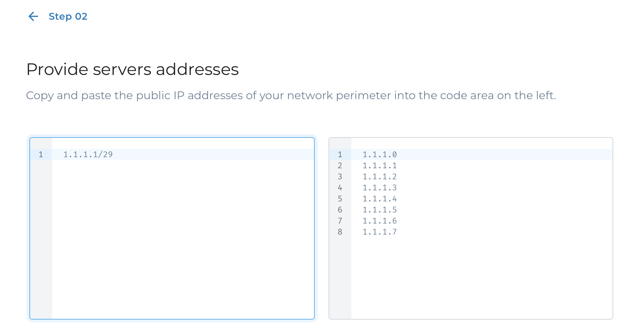Click the 1.1.1.5 address in output
The height and width of the screenshot is (332, 644).
point(379,210)
